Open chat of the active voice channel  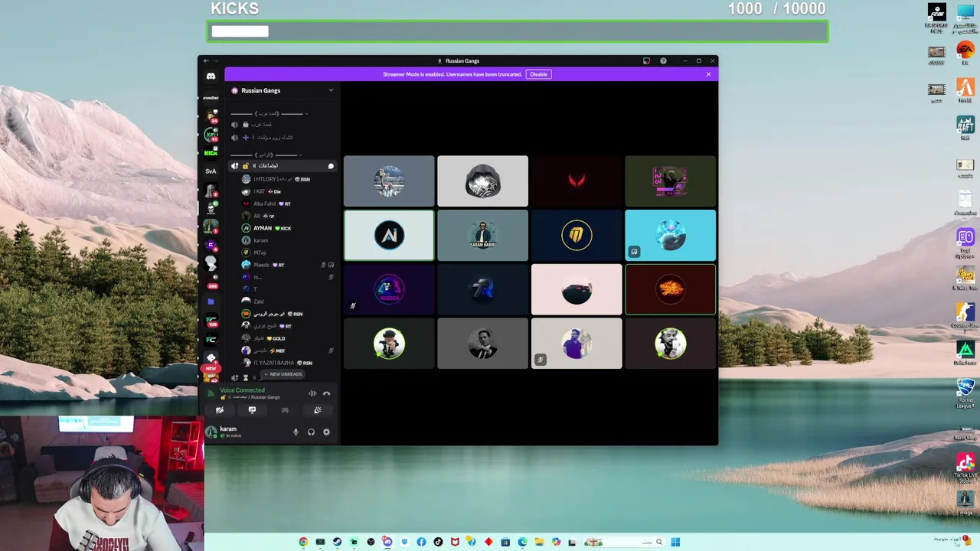[x=331, y=166]
